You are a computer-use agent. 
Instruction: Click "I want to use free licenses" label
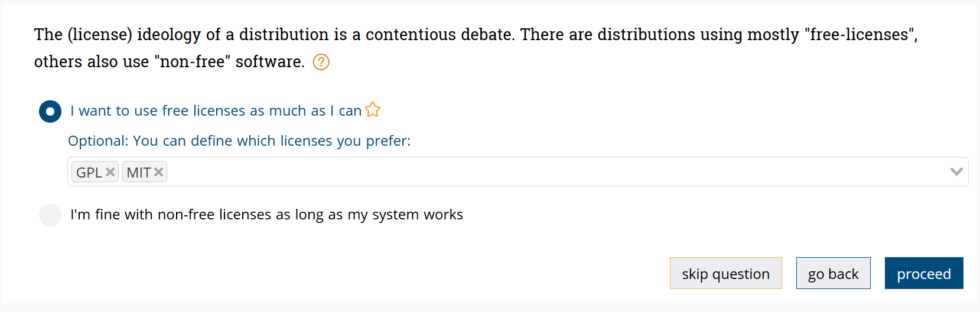pyautogui.click(x=216, y=111)
